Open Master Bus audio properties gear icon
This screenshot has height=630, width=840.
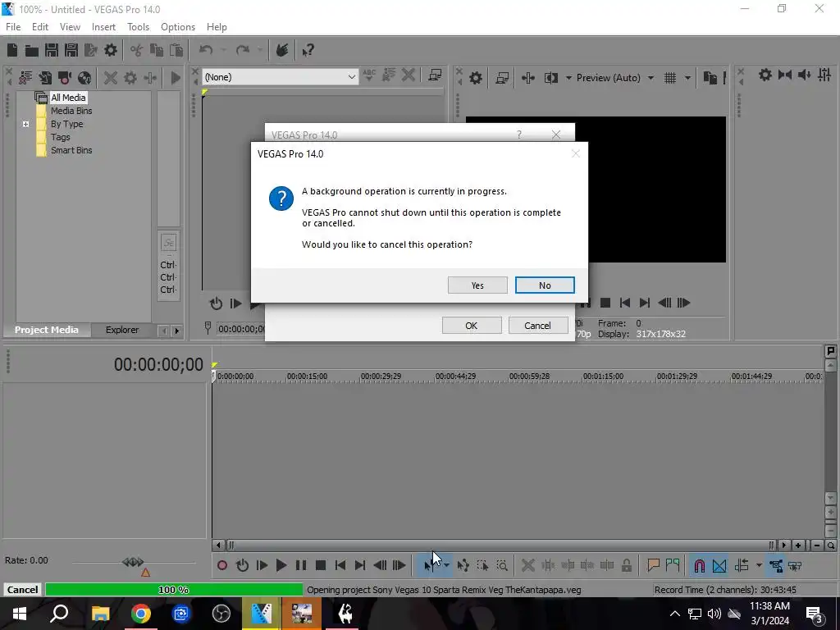tap(765, 75)
